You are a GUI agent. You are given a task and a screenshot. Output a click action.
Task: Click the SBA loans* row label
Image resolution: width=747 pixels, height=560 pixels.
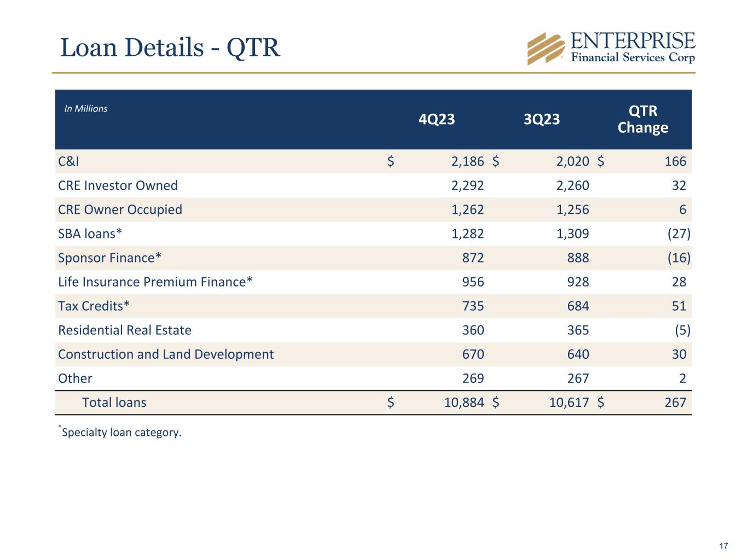tap(90, 234)
